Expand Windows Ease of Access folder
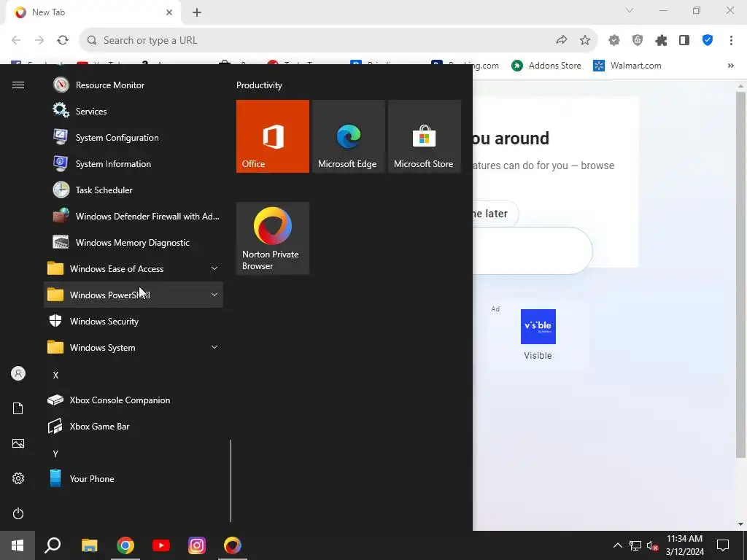Viewport: 747px width, 560px height. tap(133, 268)
